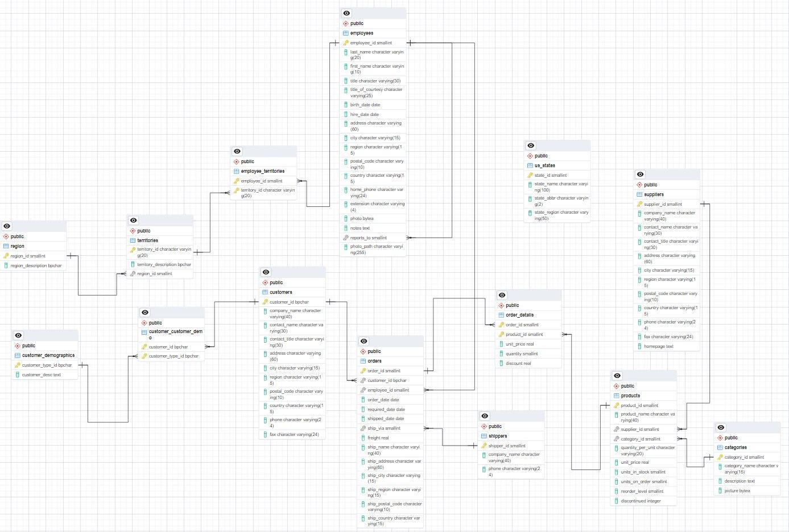Select the orders table title
Viewport: 789px width, 532px height.
click(374, 361)
